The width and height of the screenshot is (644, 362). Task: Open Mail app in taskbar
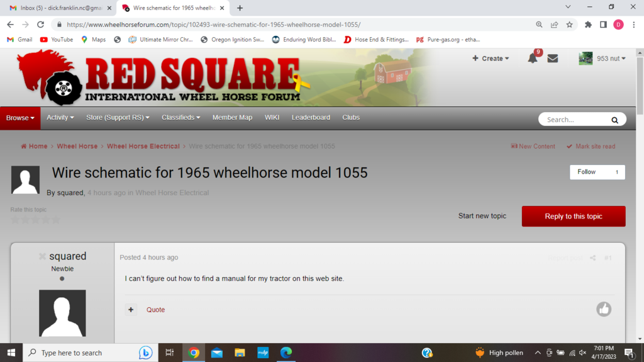(217, 353)
